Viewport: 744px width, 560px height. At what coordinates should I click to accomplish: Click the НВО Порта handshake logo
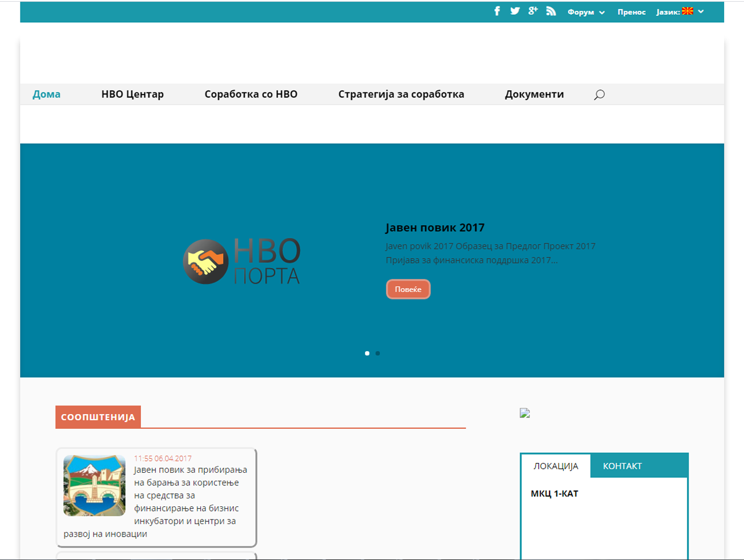241,261
